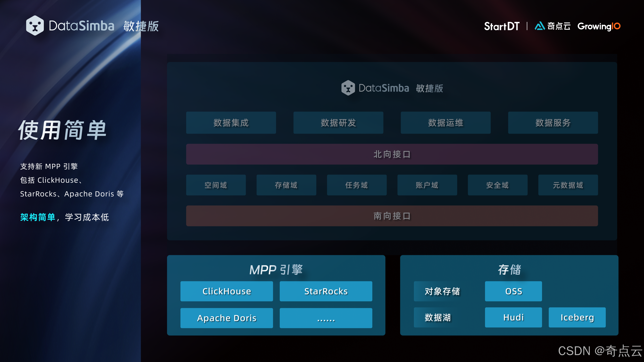Click the StartDT logo
The height and width of the screenshot is (362, 644).
click(502, 26)
